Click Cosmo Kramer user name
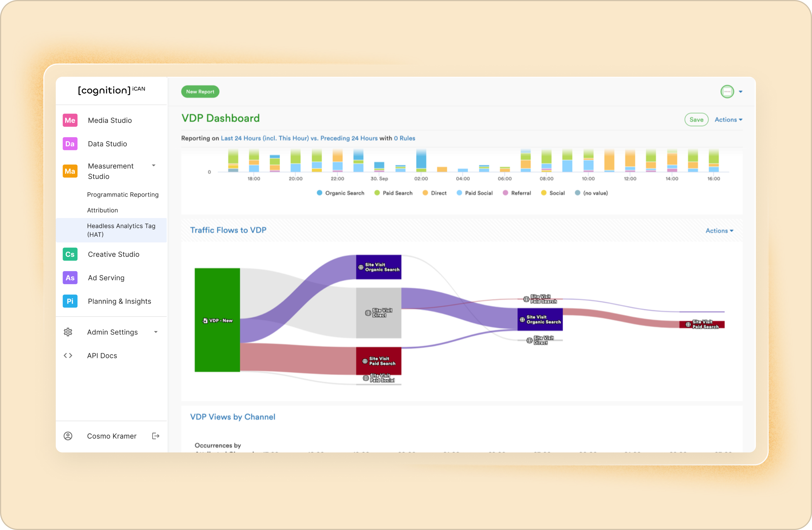812x530 pixels. (x=112, y=436)
